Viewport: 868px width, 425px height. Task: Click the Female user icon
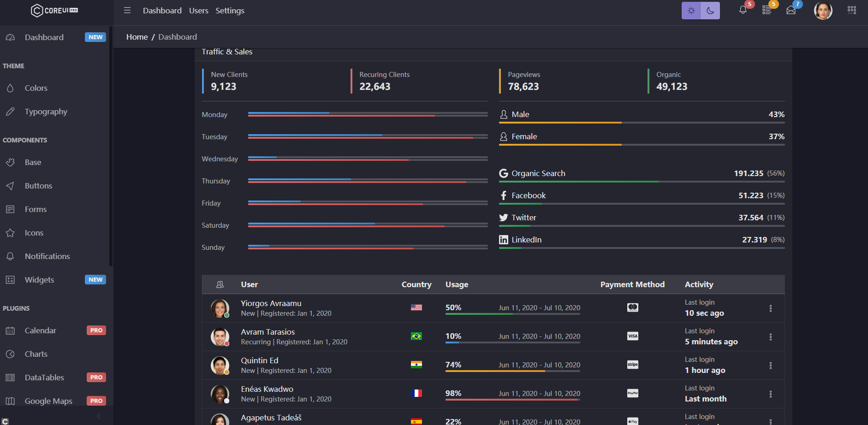coord(504,136)
